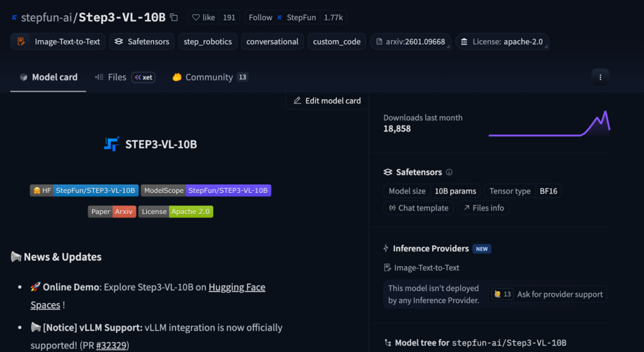Click the License apache-2.0 tag
Viewport: 644px width, 352px height.
[x=502, y=41]
